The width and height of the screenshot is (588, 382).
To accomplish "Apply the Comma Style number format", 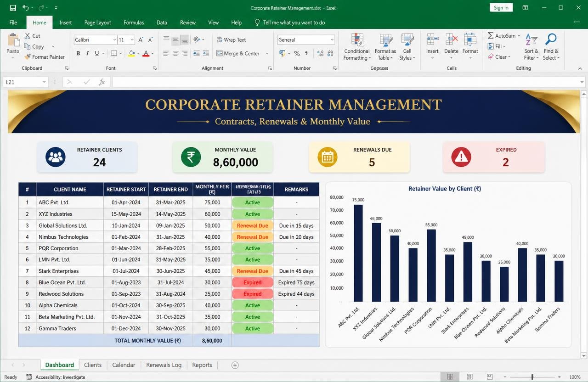I will [307, 53].
